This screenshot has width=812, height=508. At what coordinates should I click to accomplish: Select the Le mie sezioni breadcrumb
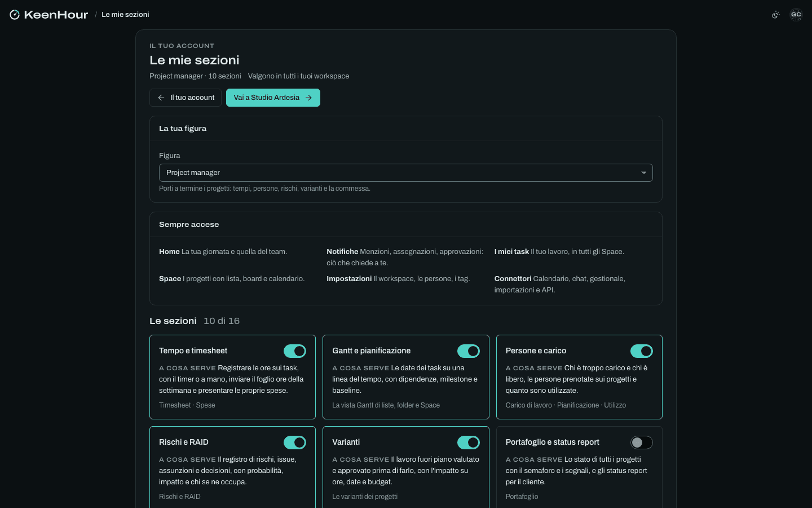[x=125, y=15]
